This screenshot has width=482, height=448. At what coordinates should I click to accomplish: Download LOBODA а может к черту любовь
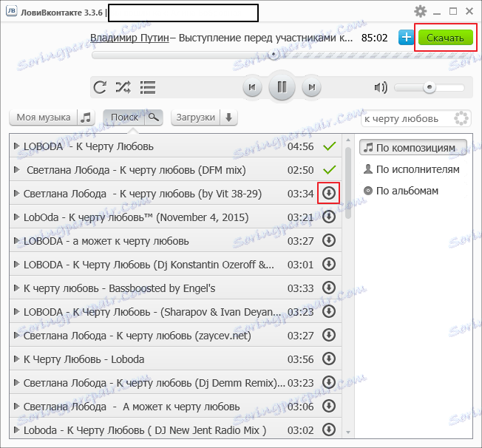[329, 240]
